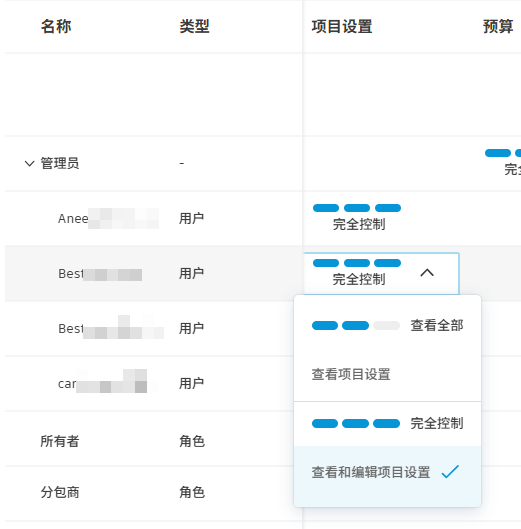Viewport: 521px width, 529px height.
Task: Select 完全控制 in the dropdown list
Action: coord(387,423)
